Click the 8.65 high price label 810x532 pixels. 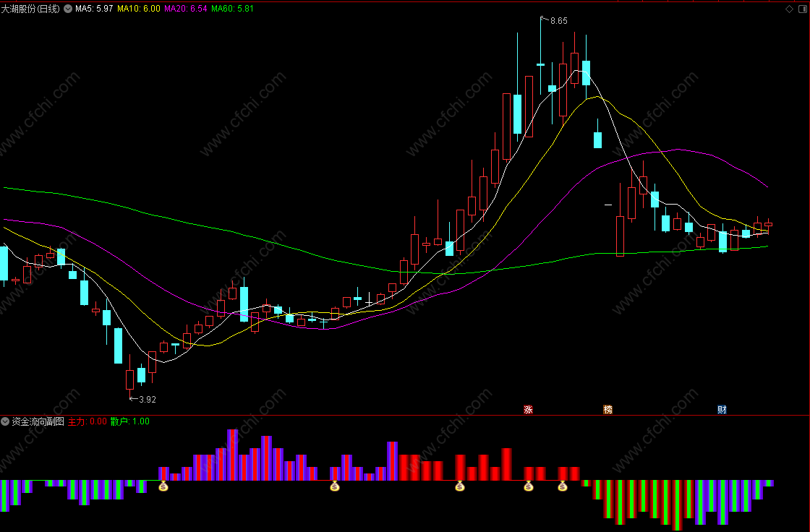[x=558, y=21]
